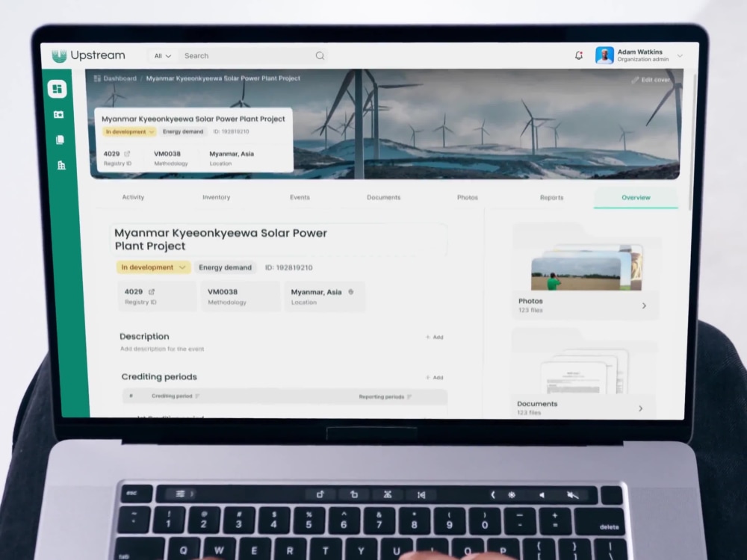
Task: Click the search magnifier icon
Action: (320, 56)
